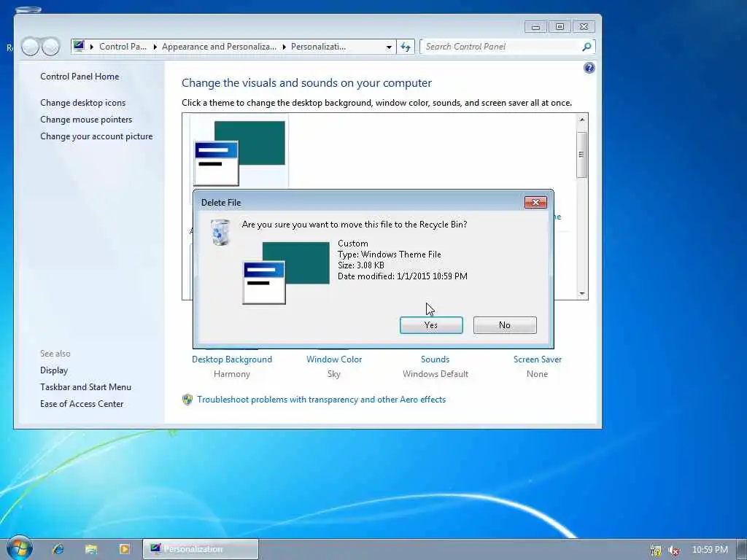Open Desktop Background settings
The image size is (747, 560).
[x=232, y=359]
